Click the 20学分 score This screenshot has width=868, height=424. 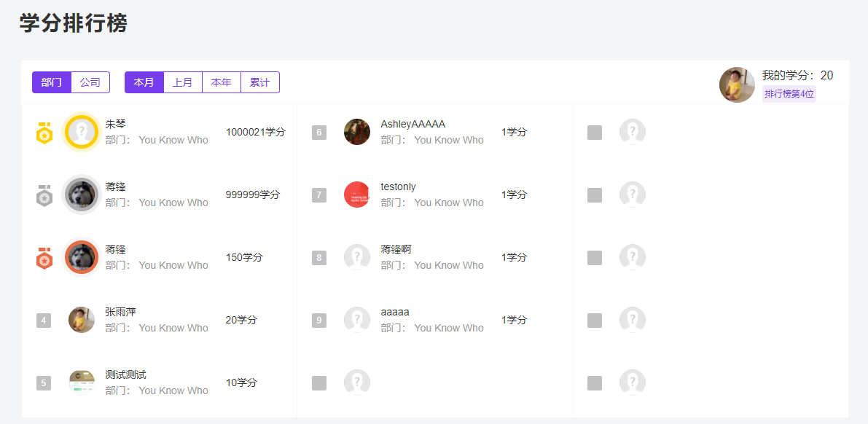(x=241, y=320)
